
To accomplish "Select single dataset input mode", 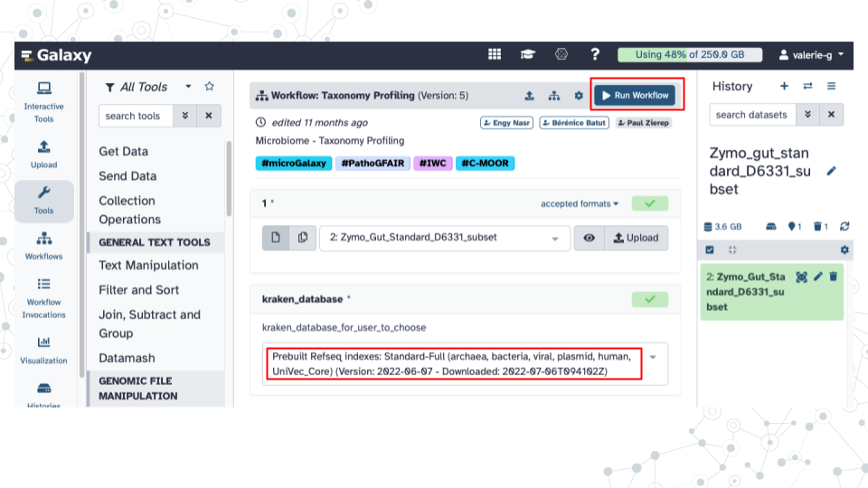I will [x=276, y=238].
